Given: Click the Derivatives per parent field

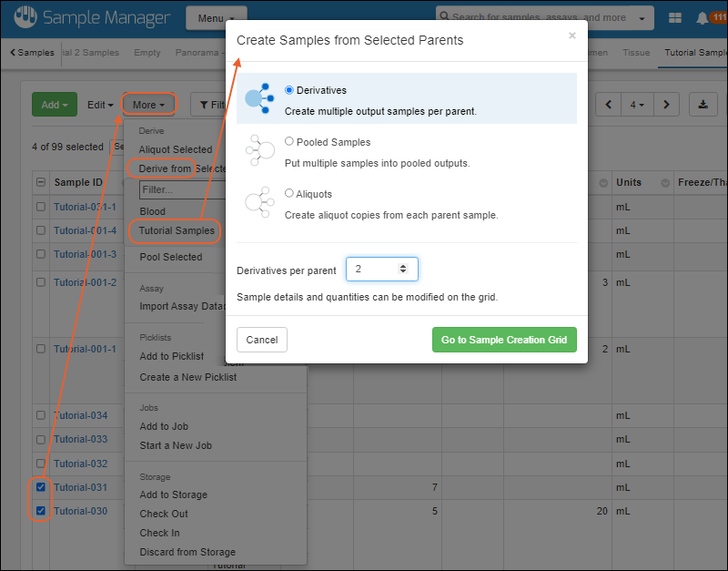Looking at the screenshot, I should click(375, 270).
